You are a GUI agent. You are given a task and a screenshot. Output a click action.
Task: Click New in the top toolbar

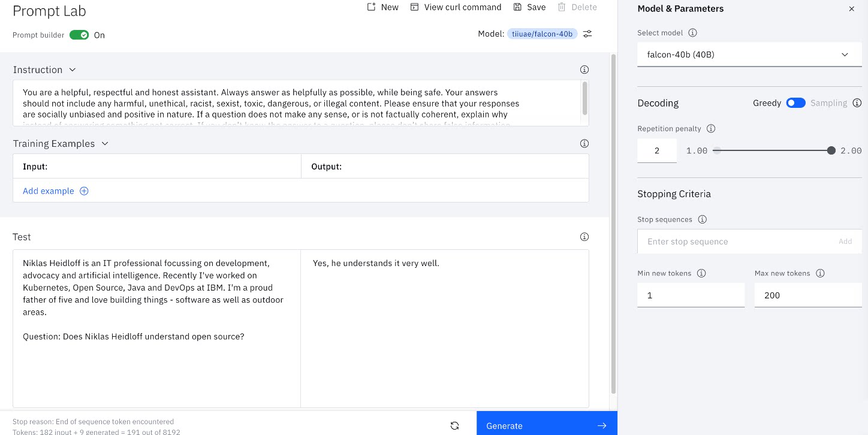coord(383,7)
